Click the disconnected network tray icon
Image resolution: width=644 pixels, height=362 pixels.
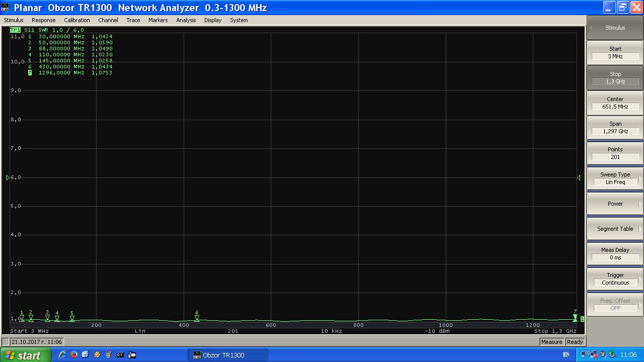click(x=594, y=355)
